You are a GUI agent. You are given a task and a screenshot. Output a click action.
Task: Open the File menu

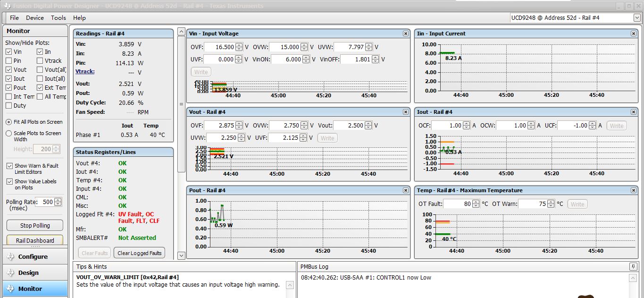[x=15, y=18]
